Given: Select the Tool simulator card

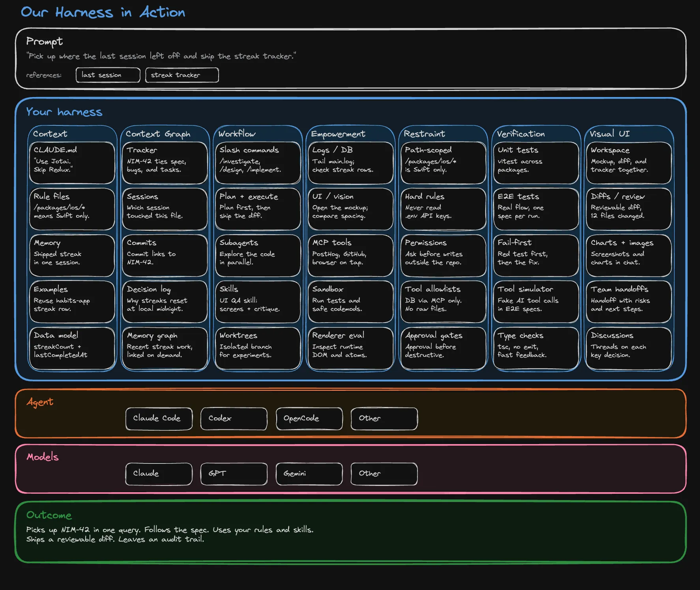Looking at the screenshot, I should [536, 302].
